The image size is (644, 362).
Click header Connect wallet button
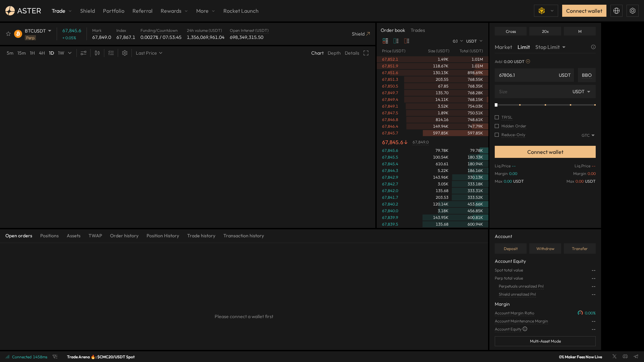click(584, 11)
